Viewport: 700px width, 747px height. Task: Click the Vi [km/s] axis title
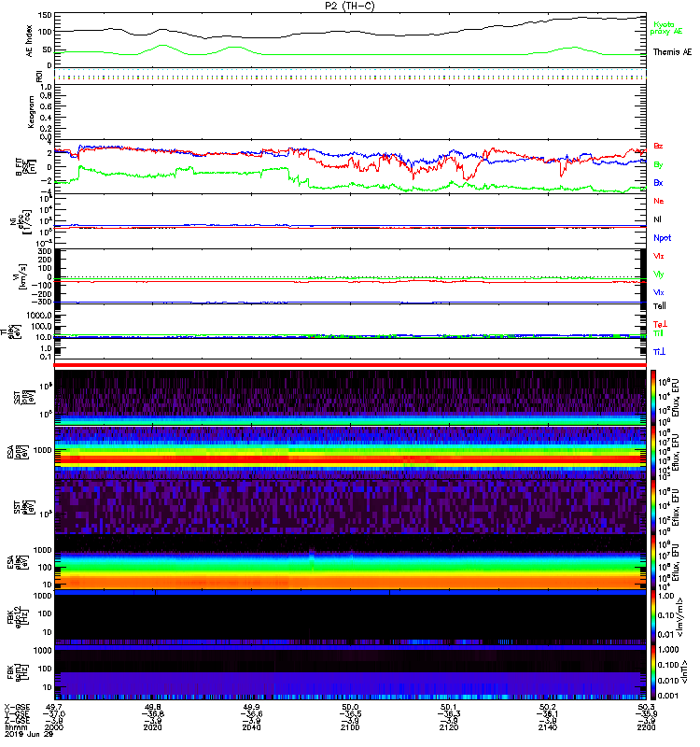[x=19, y=276]
